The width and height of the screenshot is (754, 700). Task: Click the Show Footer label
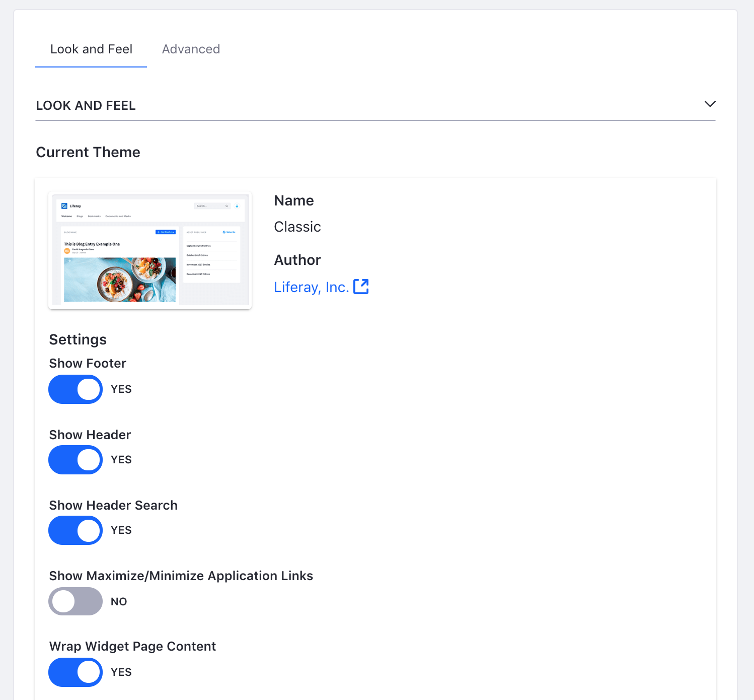pyautogui.click(x=88, y=364)
